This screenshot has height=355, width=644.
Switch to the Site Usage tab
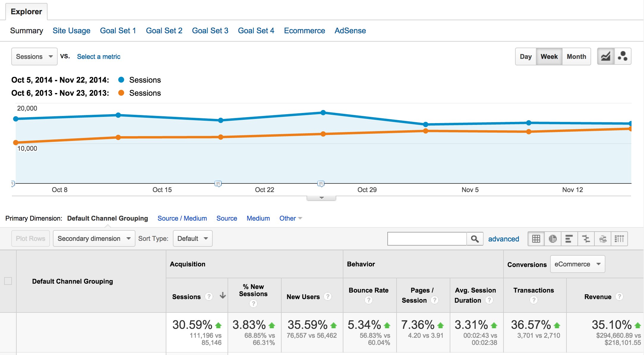(x=71, y=31)
